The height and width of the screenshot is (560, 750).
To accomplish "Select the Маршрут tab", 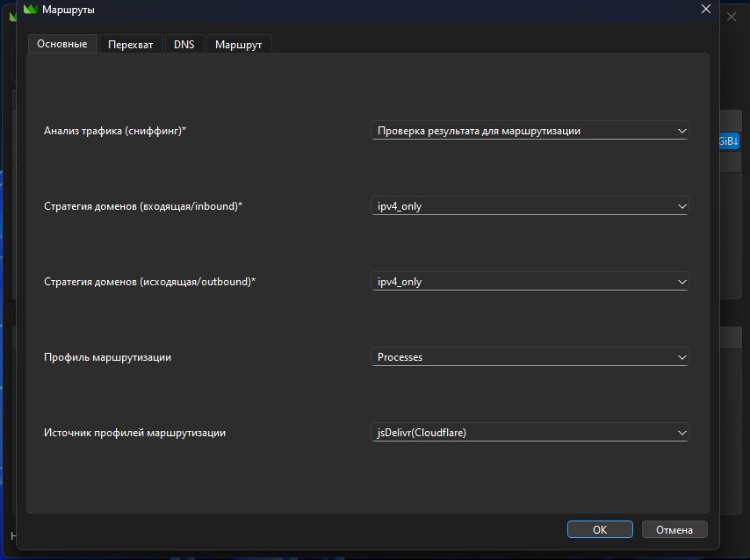I will click(238, 45).
